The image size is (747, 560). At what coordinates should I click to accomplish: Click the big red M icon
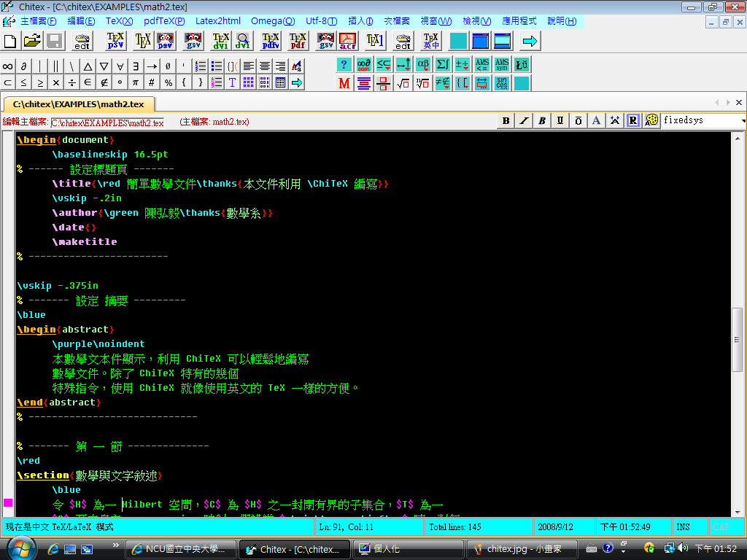point(344,83)
